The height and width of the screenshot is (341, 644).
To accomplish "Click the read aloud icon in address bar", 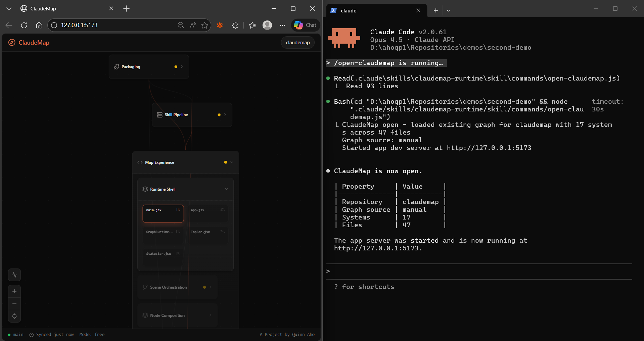I will (x=193, y=25).
